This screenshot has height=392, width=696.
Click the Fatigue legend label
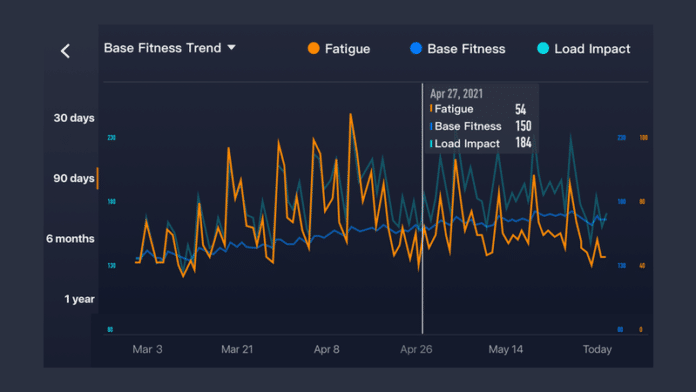coord(347,49)
